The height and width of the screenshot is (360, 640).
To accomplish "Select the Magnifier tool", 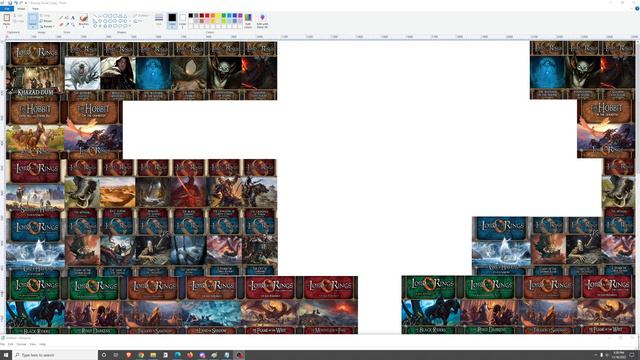I will tap(73, 24).
